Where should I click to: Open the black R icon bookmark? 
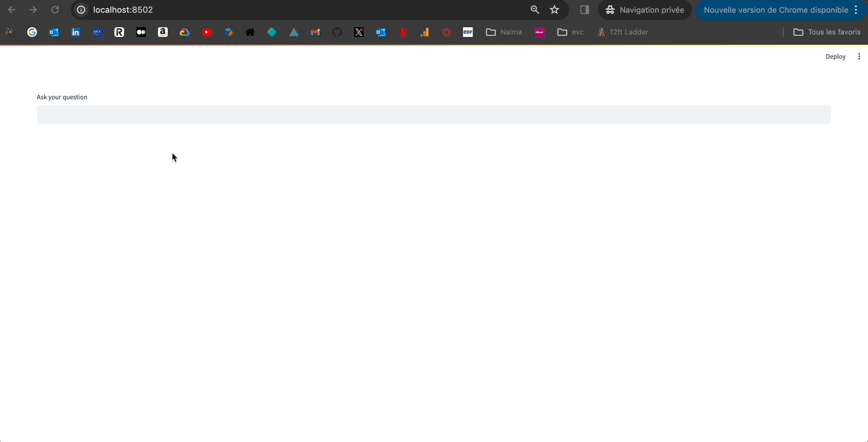[119, 32]
